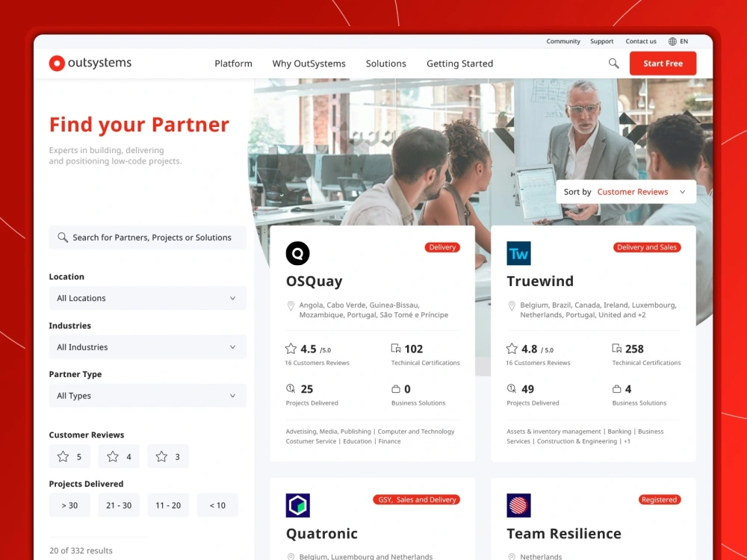Image resolution: width=747 pixels, height=560 pixels.
Task: Open the OSQuay partner name
Action: tap(314, 281)
